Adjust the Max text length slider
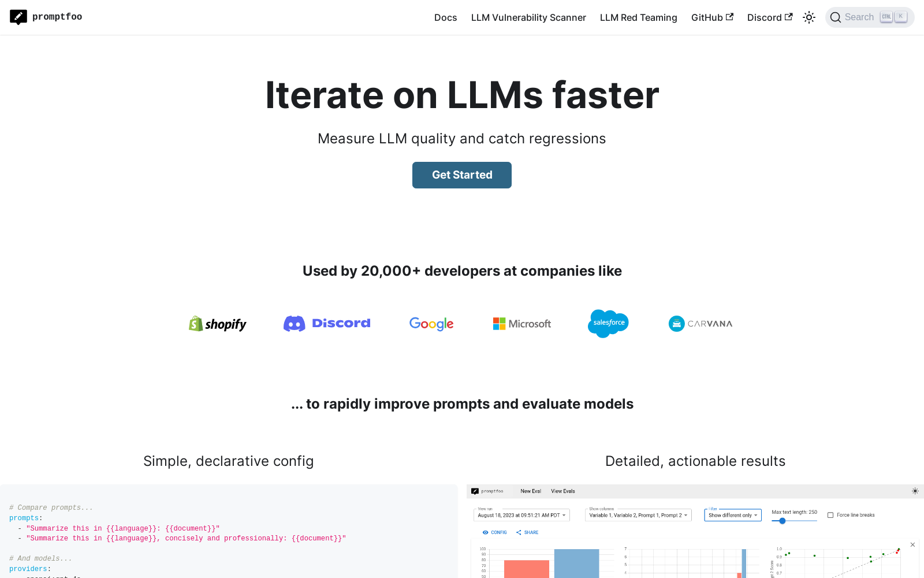The width and height of the screenshot is (924, 578). [794, 521]
